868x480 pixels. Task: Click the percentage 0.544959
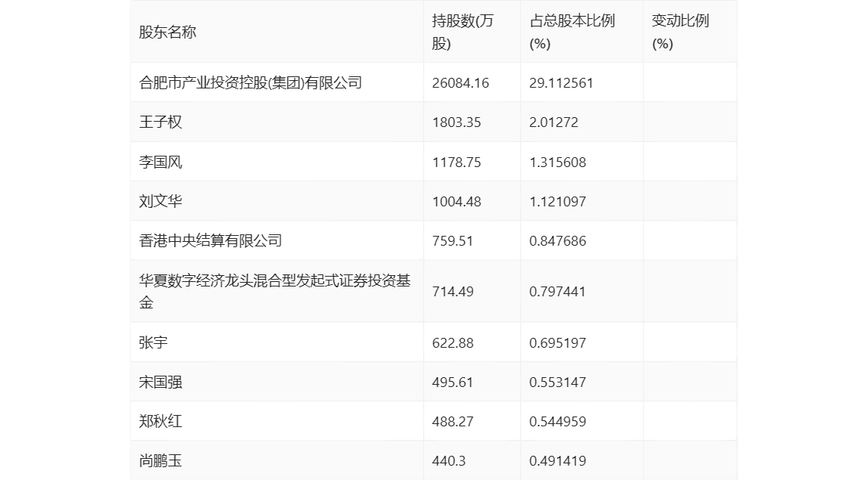coord(557,422)
